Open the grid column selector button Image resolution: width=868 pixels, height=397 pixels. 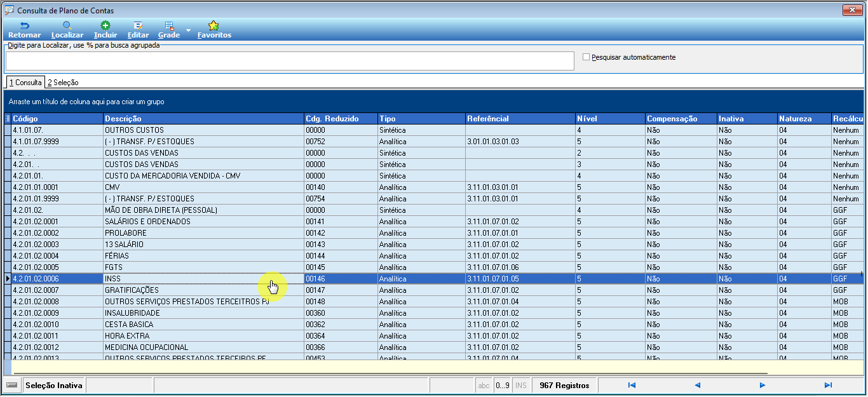8,119
